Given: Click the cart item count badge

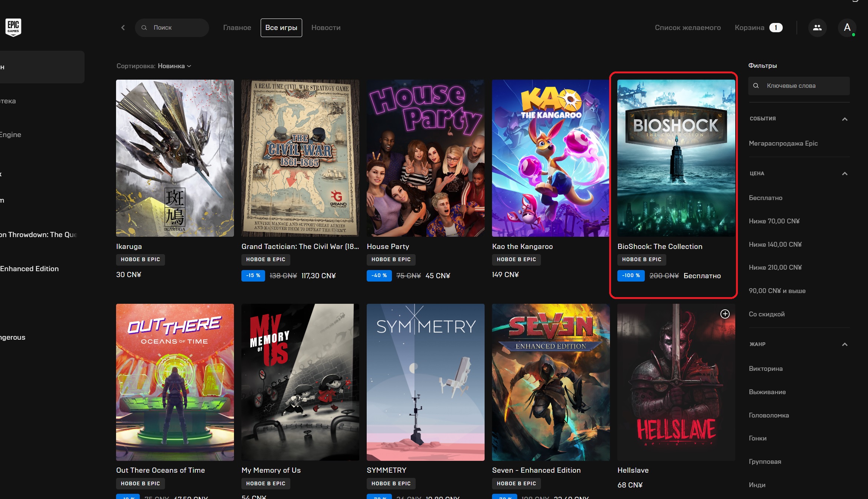Looking at the screenshot, I should tap(776, 27).
